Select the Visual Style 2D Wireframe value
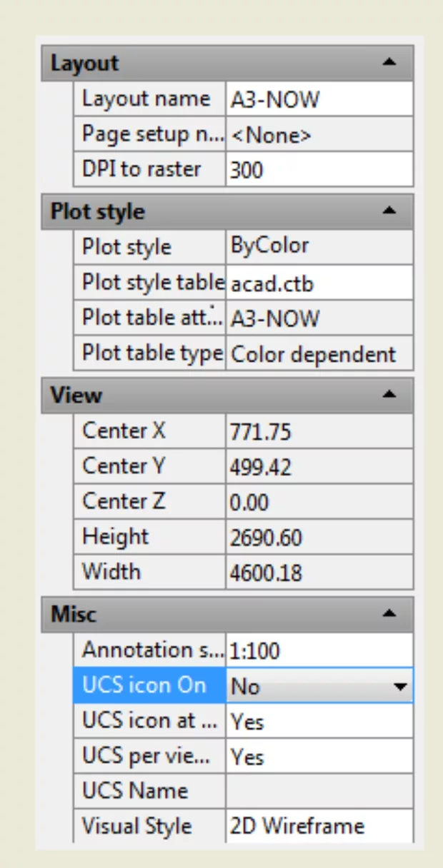Viewport: 443px width, 868px height. click(x=319, y=826)
